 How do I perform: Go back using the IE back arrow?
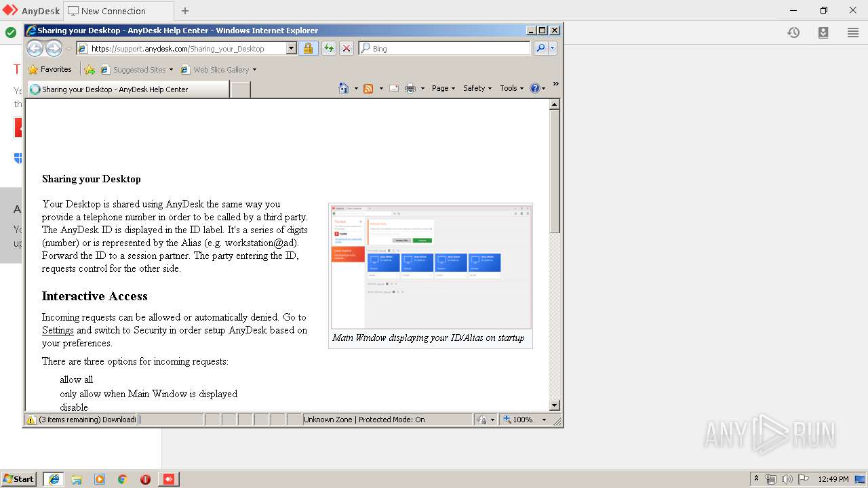point(35,48)
